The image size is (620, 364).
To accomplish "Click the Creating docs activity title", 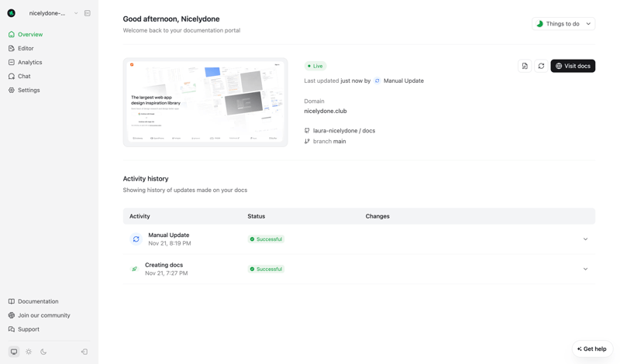I will point(164,265).
